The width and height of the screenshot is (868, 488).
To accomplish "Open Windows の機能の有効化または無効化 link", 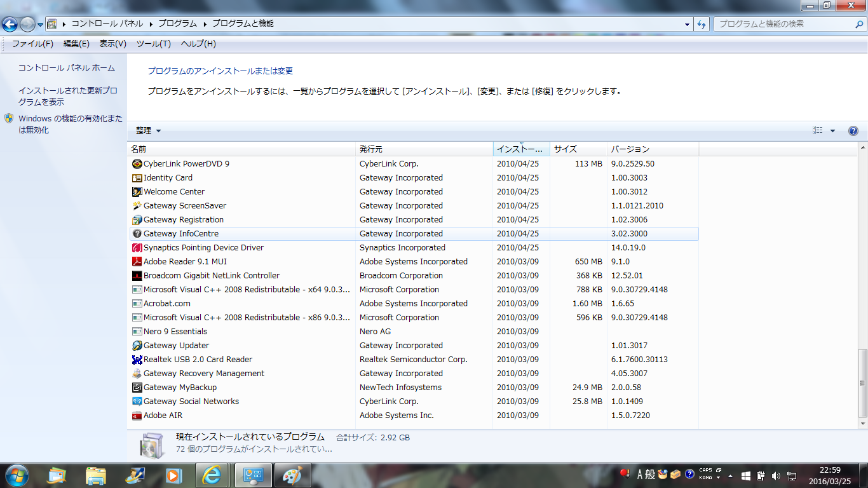I will (70, 124).
